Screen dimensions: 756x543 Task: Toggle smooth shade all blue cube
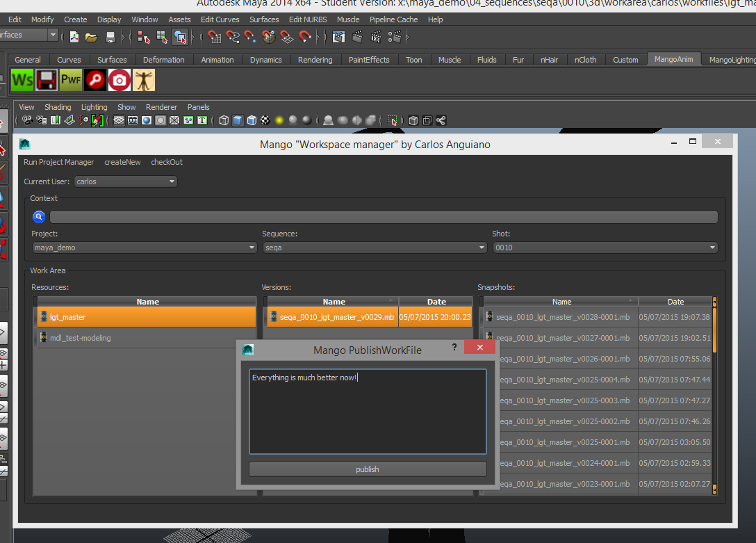tap(238, 120)
